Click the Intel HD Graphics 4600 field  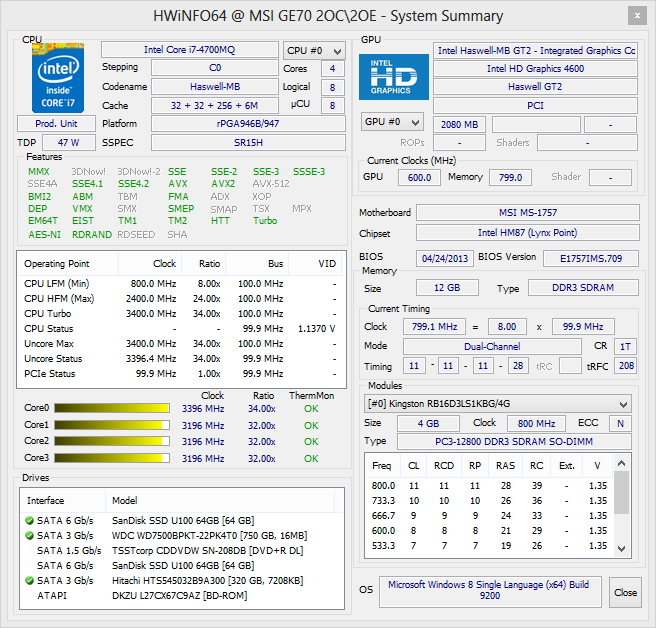[535, 69]
